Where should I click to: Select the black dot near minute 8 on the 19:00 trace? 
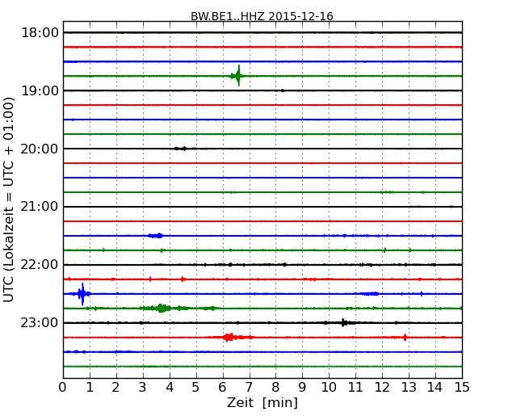point(283,90)
